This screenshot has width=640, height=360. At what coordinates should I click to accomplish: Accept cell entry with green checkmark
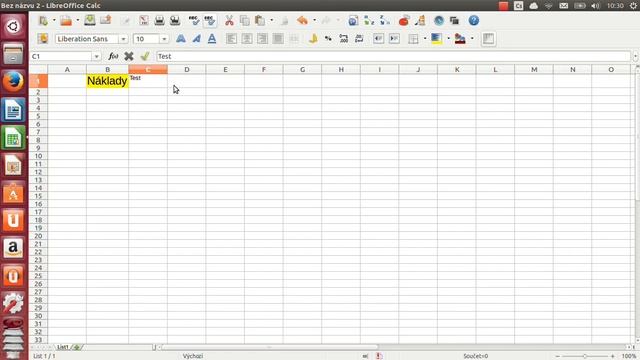144,56
